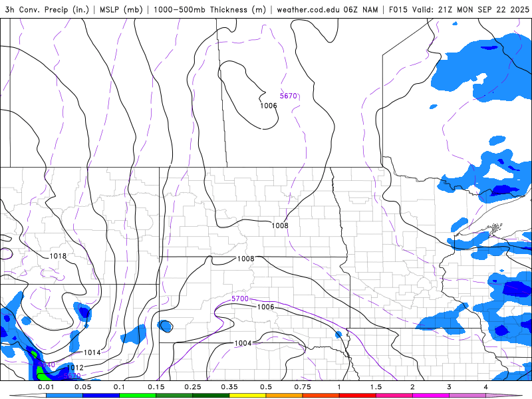Click the "F015" forecast hour label
Viewport: 532px width, 399px height.
[x=398, y=10]
